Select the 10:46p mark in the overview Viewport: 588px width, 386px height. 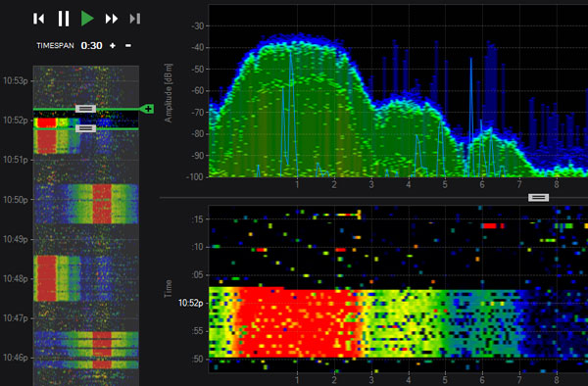[16, 358]
